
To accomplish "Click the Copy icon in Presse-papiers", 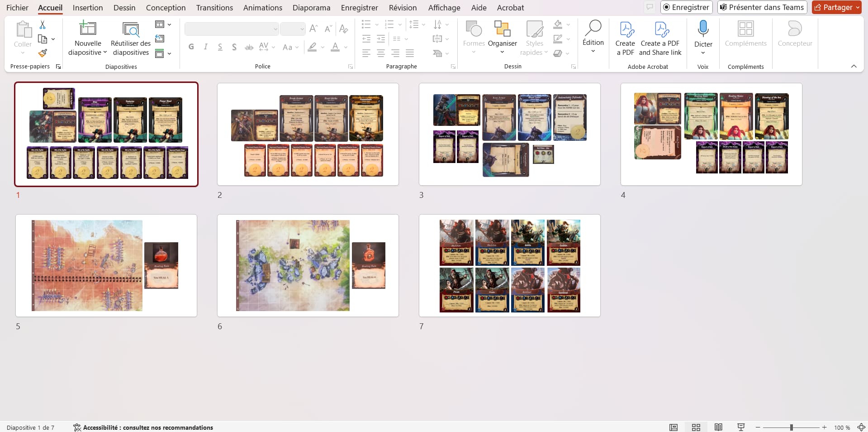I will [x=43, y=39].
